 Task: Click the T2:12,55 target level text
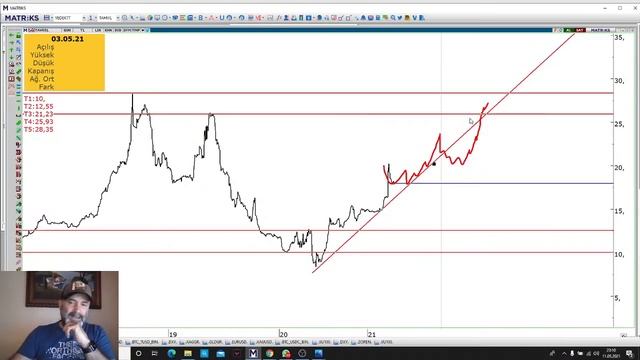click(38, 107)
